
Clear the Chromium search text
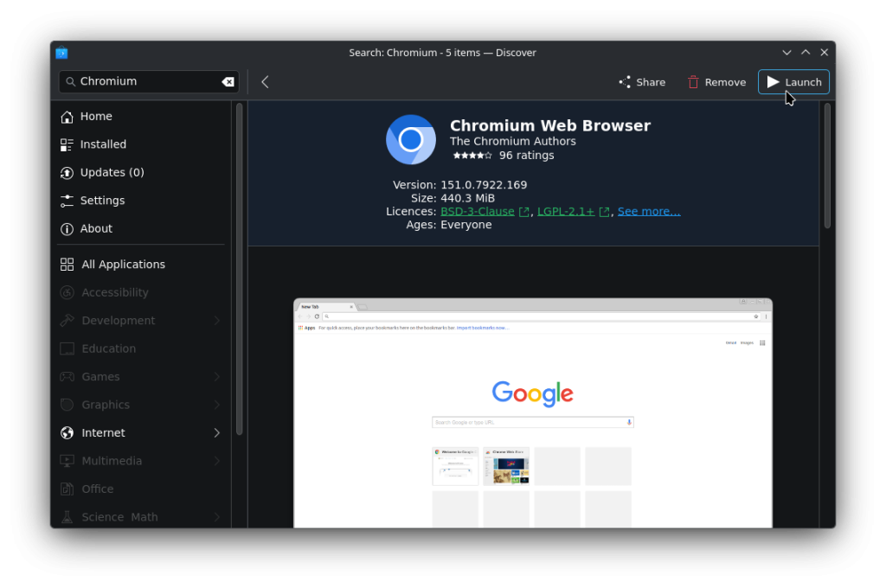228,82
